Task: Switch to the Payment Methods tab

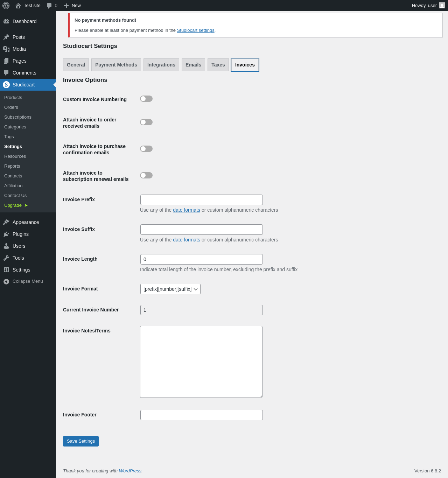Action: (116, 65)
